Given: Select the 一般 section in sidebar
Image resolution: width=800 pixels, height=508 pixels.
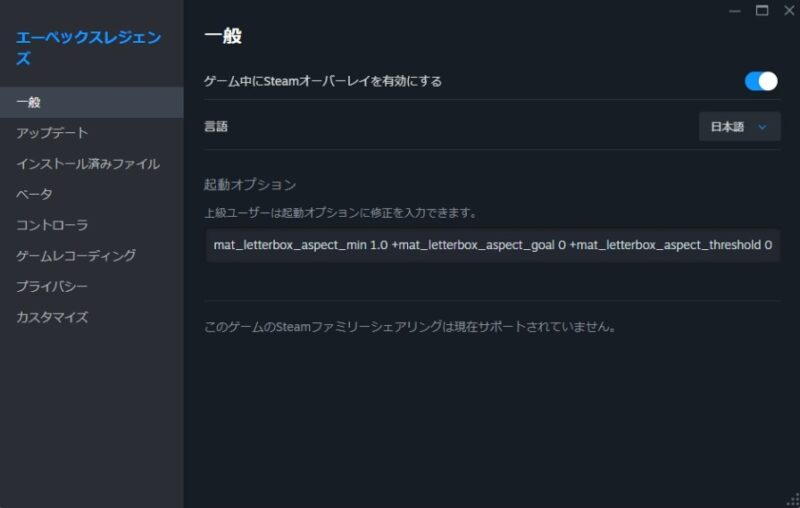Looking at the screenshot, I should (29, 102).
